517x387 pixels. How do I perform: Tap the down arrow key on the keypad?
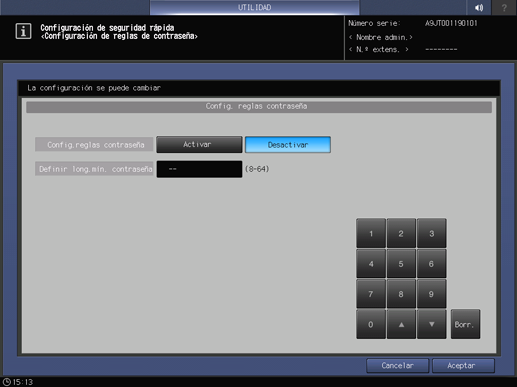click(x=431, y=324)
